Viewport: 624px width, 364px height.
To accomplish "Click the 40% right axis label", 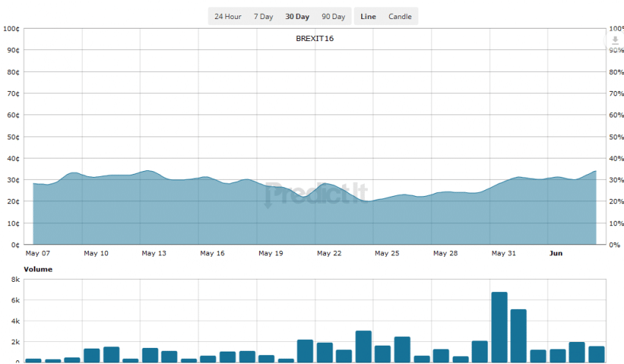I will click(x=616, y=159).
